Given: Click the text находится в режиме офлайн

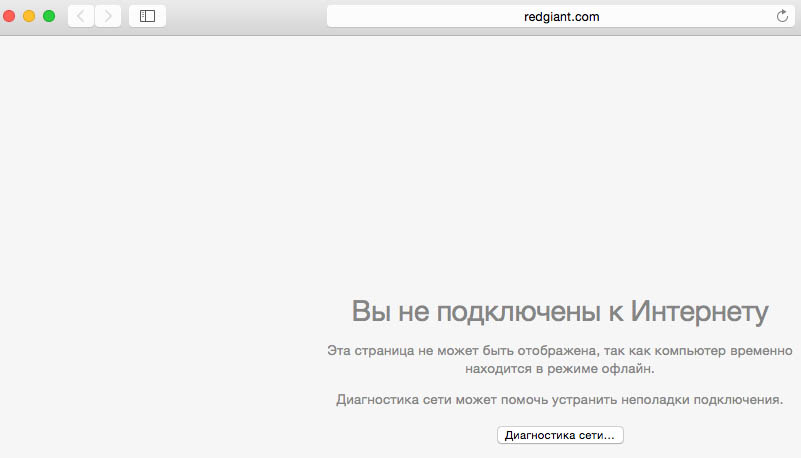Looking at the screenshot, I should [560, 369].
